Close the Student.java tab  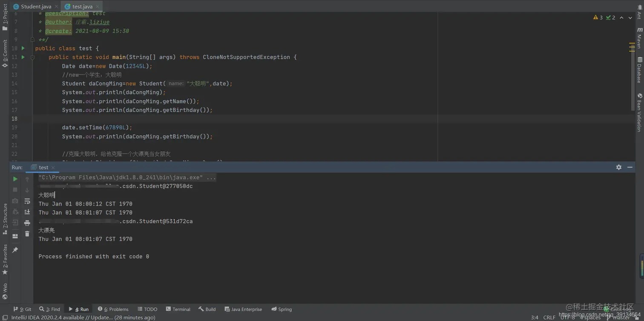click(x=56, y=6)
